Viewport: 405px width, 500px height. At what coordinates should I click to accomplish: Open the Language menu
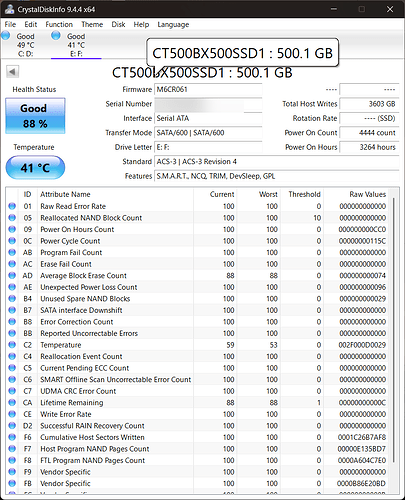pyautogui.click(x=173, y=24)
